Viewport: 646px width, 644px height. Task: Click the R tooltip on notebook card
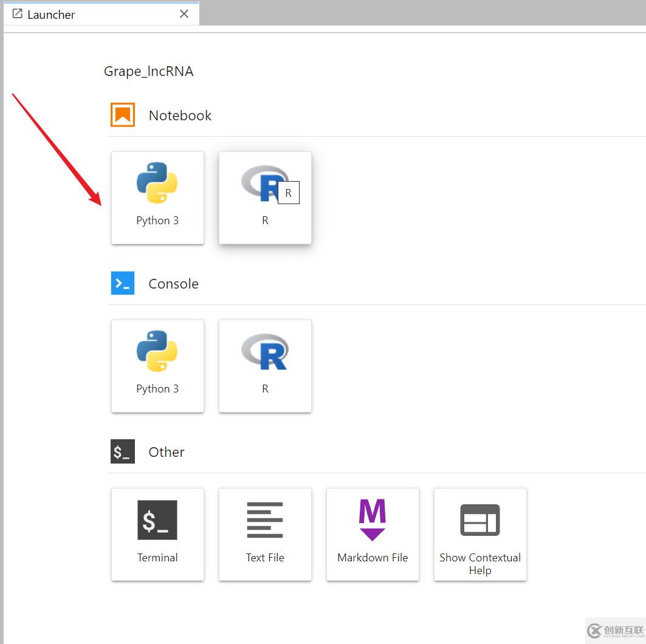(289, 193)
